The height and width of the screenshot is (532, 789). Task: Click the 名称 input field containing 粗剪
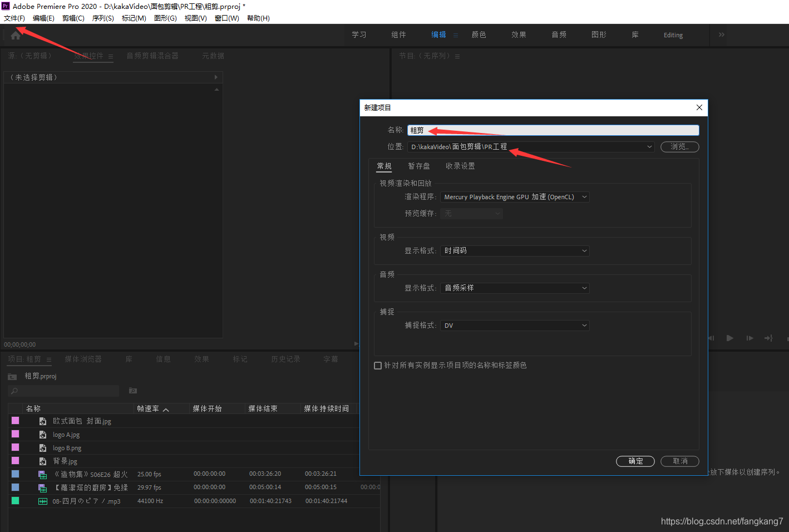point(553,130)
